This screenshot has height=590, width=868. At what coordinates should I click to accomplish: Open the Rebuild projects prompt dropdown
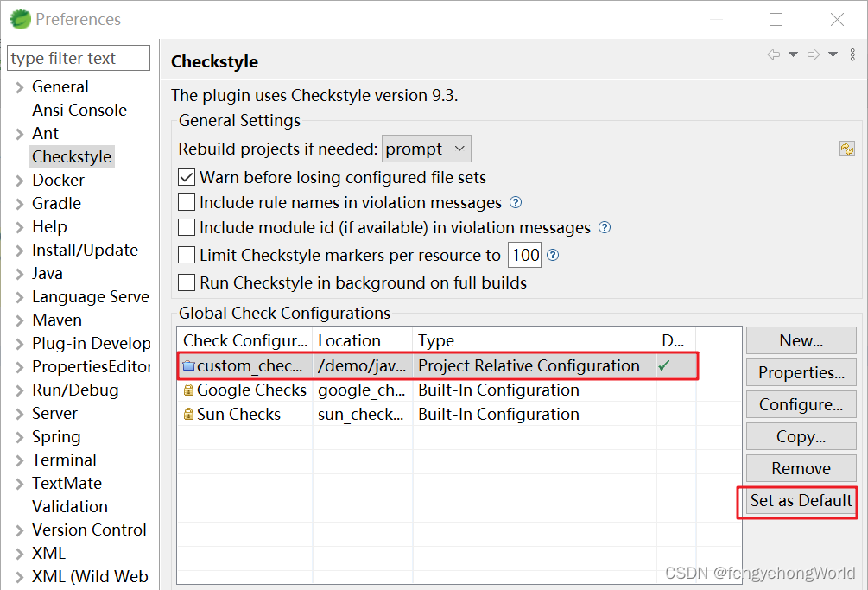(427, 149)
